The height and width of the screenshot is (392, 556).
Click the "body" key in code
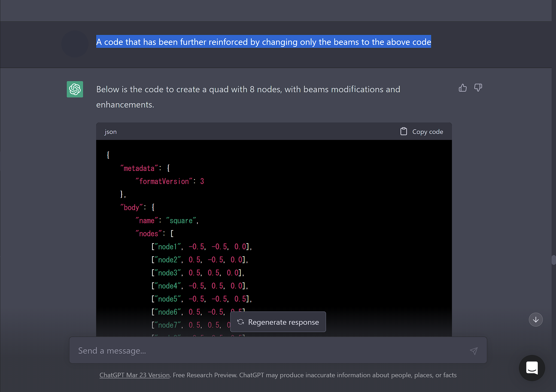[x=132, y=207]
